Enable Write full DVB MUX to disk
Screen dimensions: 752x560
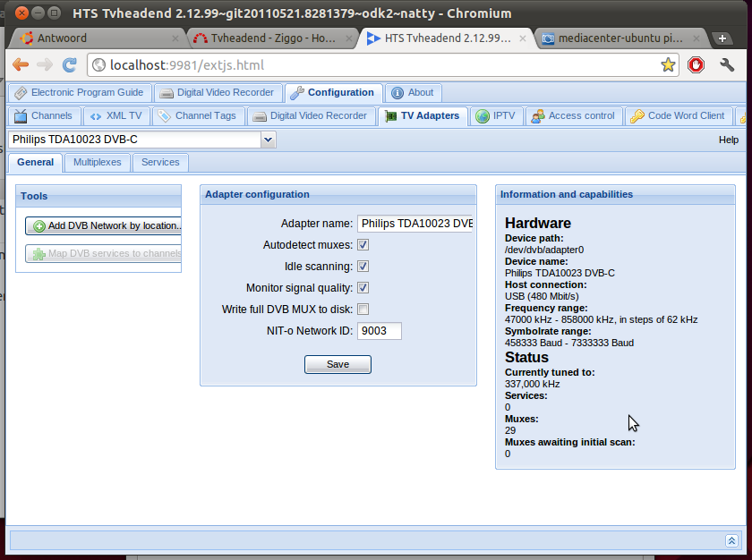tap(363, 310)
